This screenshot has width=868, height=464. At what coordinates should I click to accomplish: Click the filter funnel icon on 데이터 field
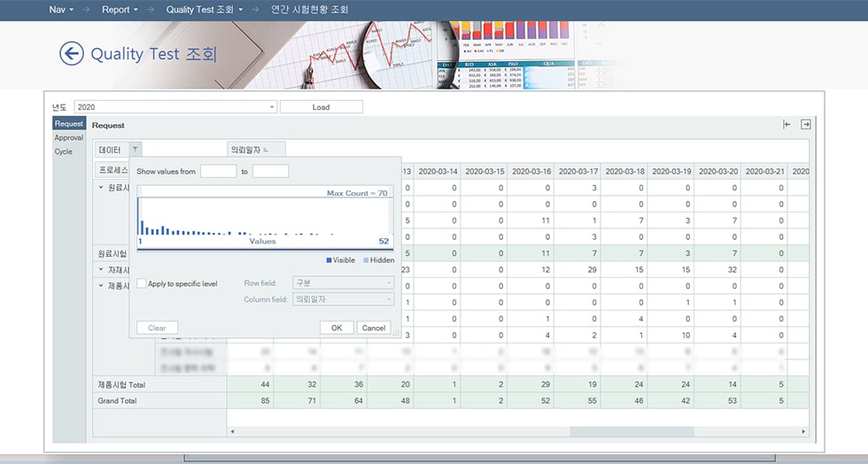pos(135,151)
